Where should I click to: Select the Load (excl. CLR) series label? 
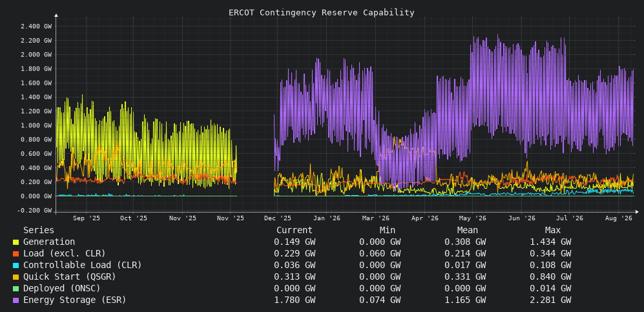[x=65, y=254]
